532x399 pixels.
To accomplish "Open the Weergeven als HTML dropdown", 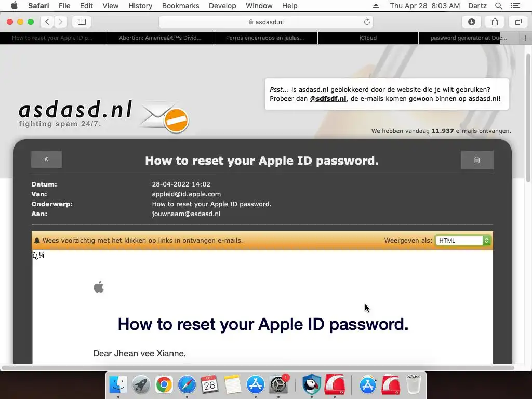I will pyautogui.click(x=463, y=241).
